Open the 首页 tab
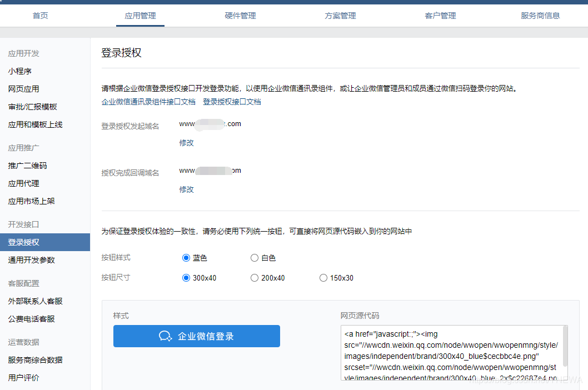588x390 pixels. 40,16
